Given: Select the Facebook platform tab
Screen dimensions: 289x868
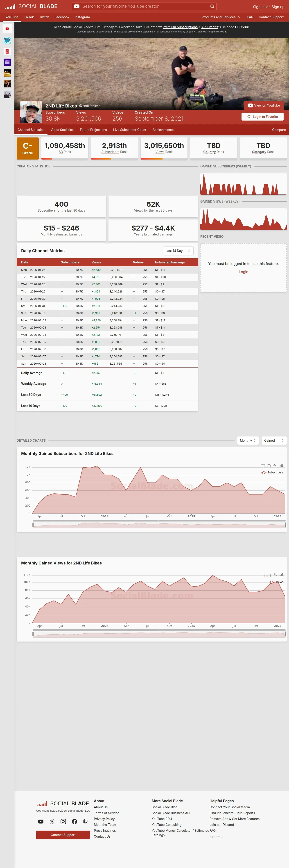Looking at the screenshot, I should [x=62, y=17].
